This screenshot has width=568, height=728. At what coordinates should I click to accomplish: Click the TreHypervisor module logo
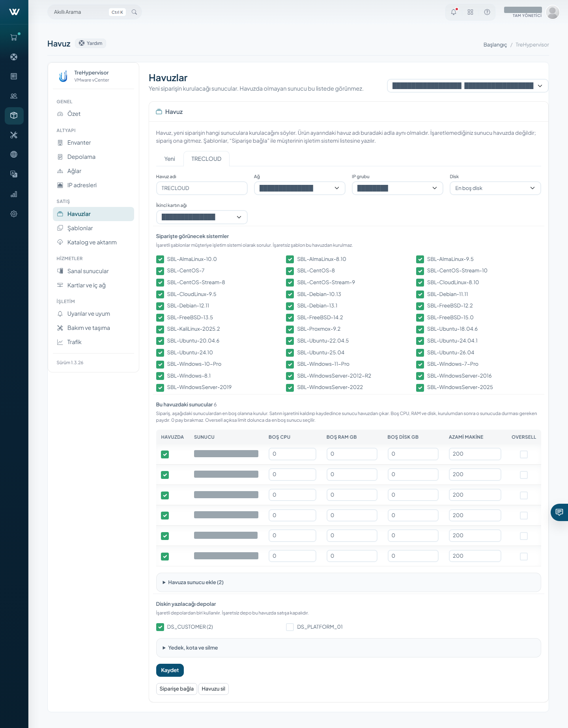[x=63, y=76]
